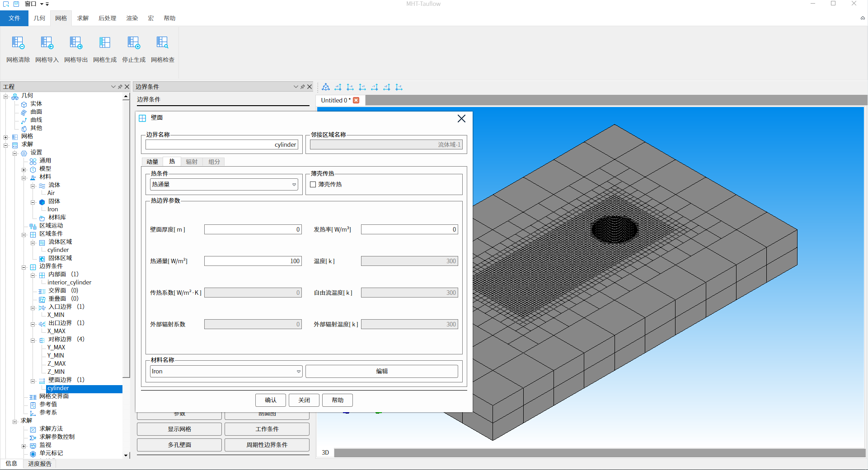
Task: Collapse the 对称边界 tree node
Action: pos(33,340)
